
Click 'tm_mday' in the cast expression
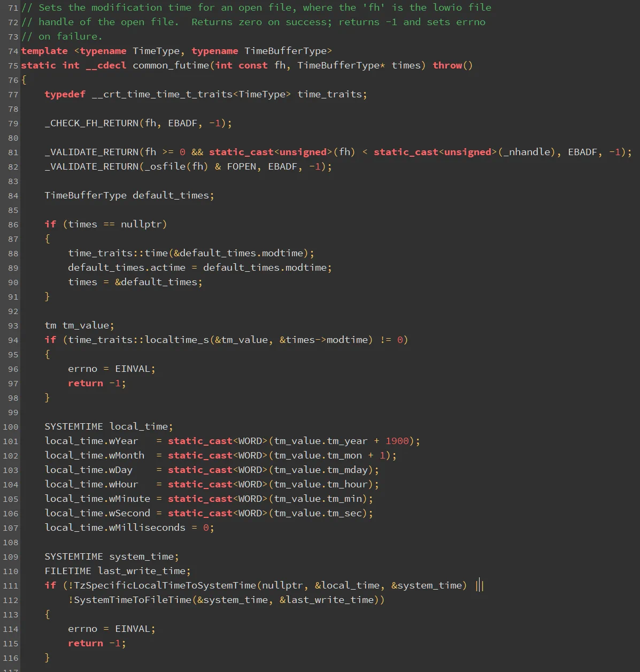click(x=347, y=470)
